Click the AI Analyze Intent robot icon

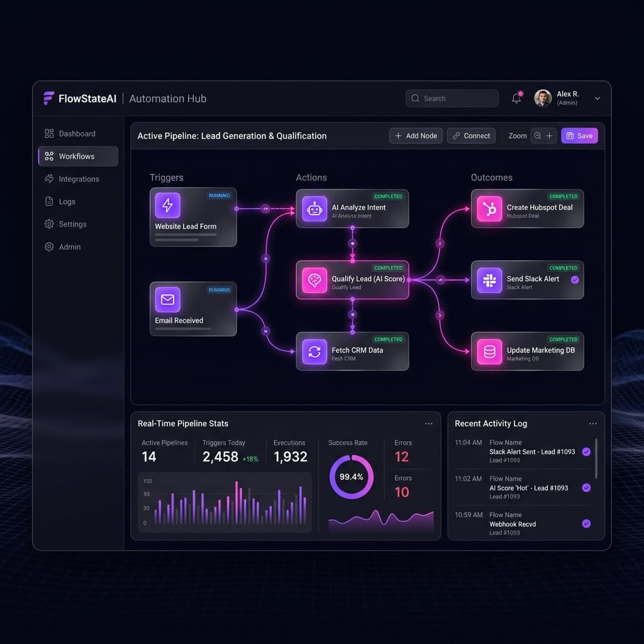click(314, 209)
